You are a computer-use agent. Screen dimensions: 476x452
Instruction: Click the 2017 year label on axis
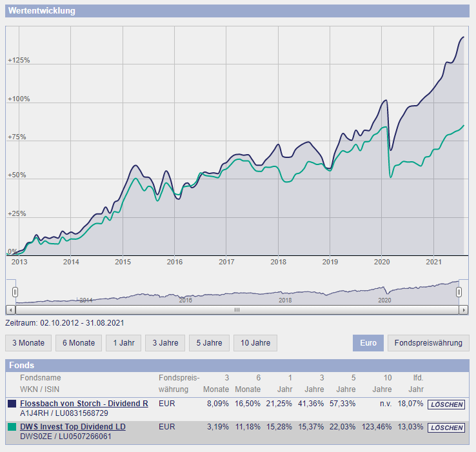coord(226,262)
